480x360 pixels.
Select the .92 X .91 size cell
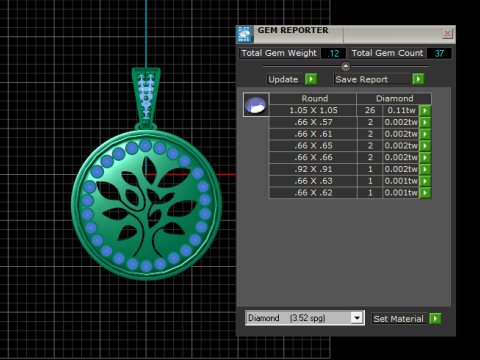pyautogui.click(x=313, y=169)
